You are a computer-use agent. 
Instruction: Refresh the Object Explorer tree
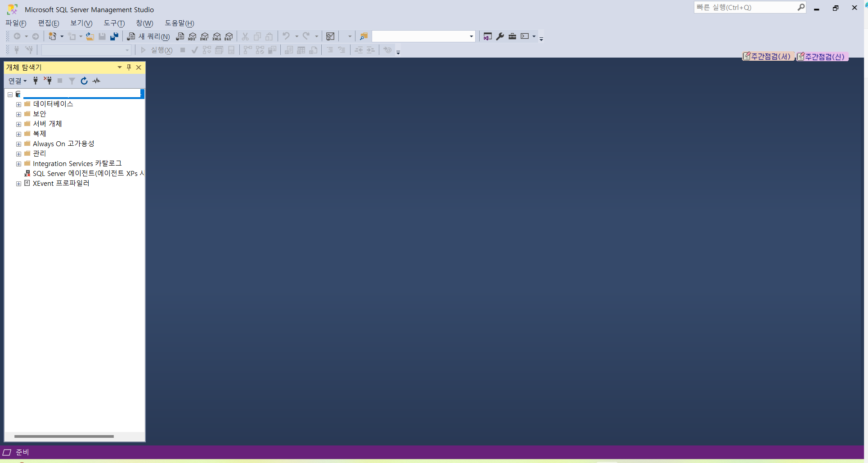click(x=84, y=81)
